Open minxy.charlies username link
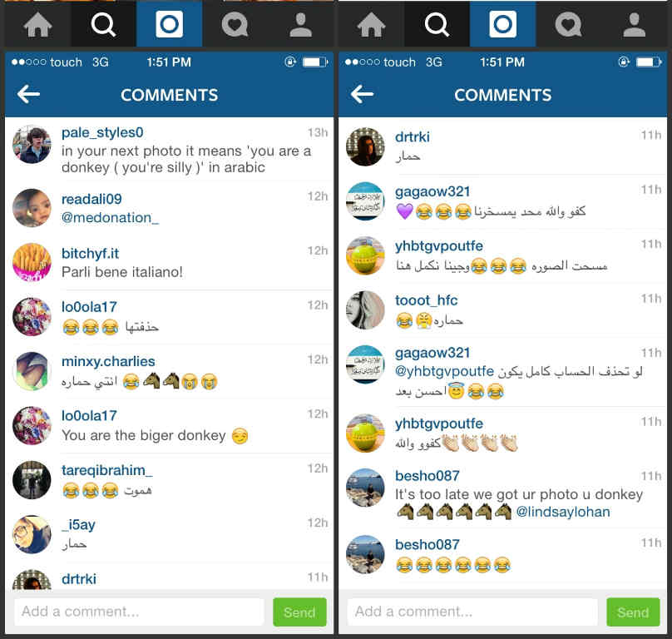 (x=108, y=361)
